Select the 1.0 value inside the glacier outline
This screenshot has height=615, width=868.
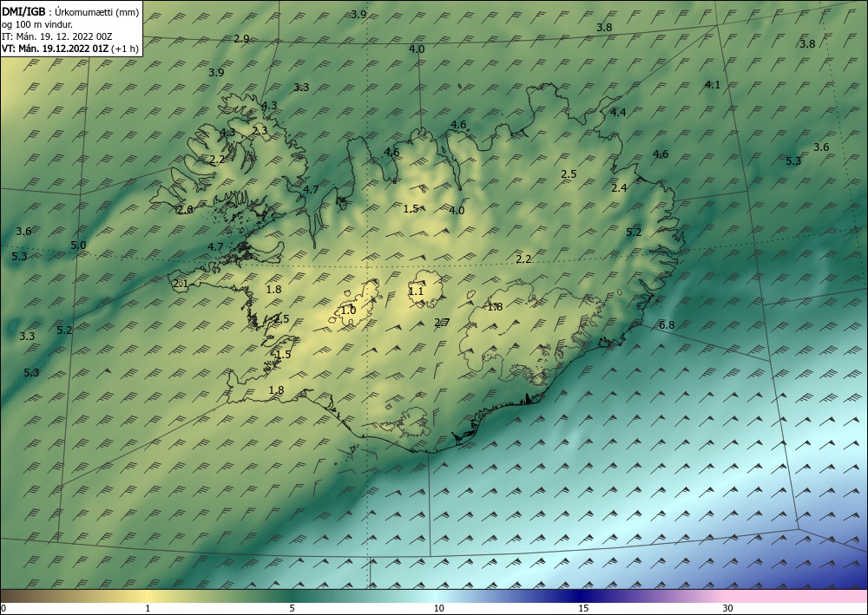(x=348, y=311)
